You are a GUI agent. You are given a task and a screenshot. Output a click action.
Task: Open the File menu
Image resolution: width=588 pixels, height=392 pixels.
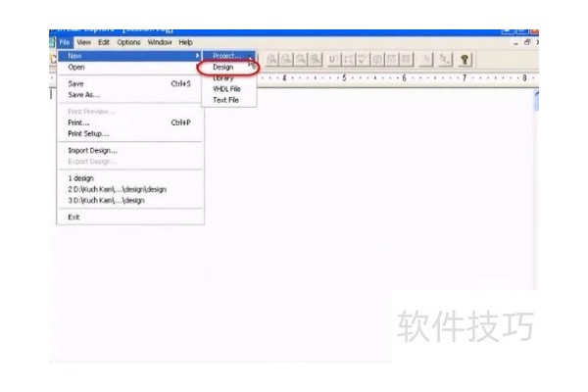tap(65, 42)
